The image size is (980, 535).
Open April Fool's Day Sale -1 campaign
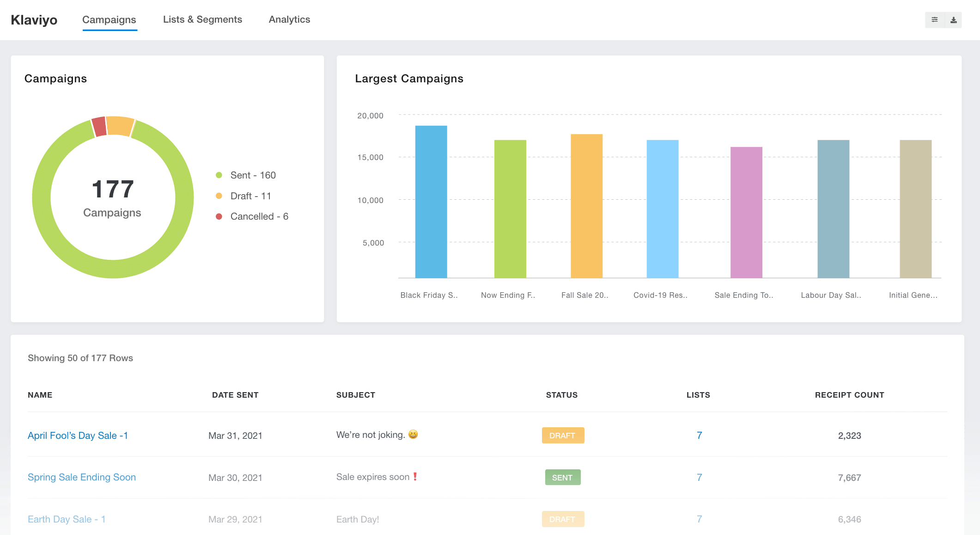(78, 436)
